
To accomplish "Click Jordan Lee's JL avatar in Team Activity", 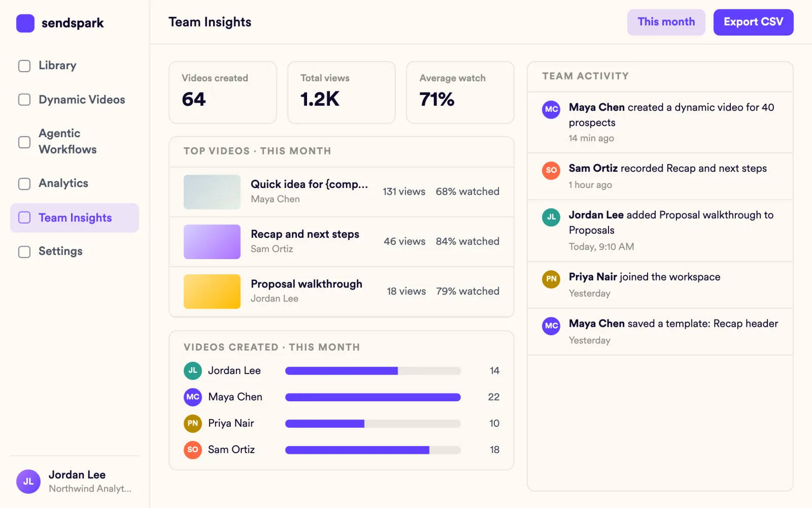I will (x=551, y=217).
